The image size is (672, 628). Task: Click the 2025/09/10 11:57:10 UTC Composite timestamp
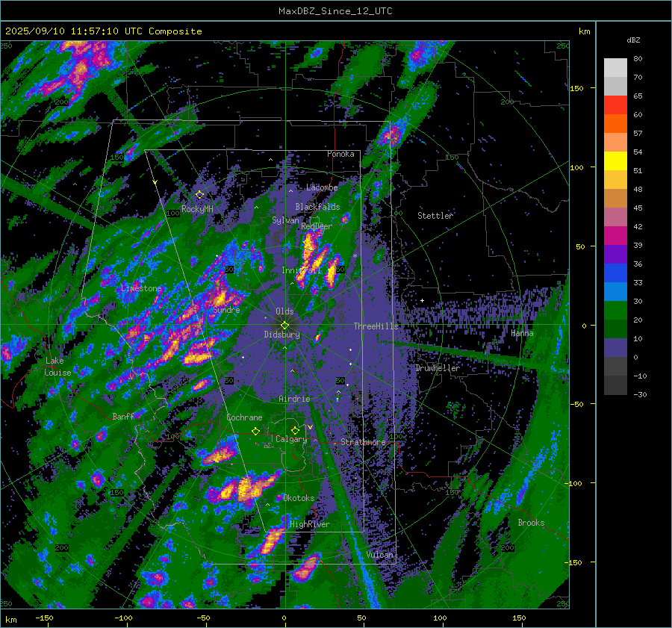click(x=103, y=31)
